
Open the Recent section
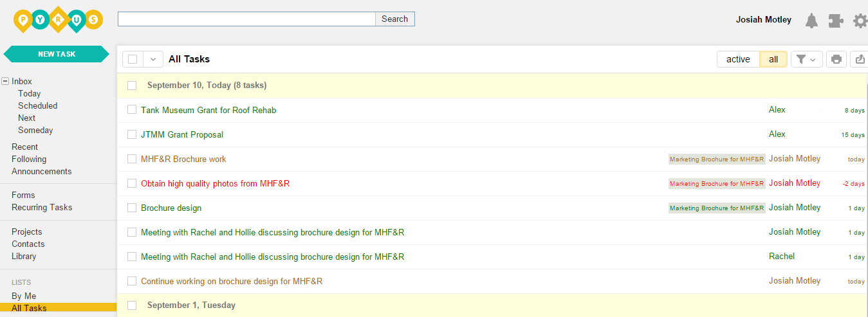(24, 147)
